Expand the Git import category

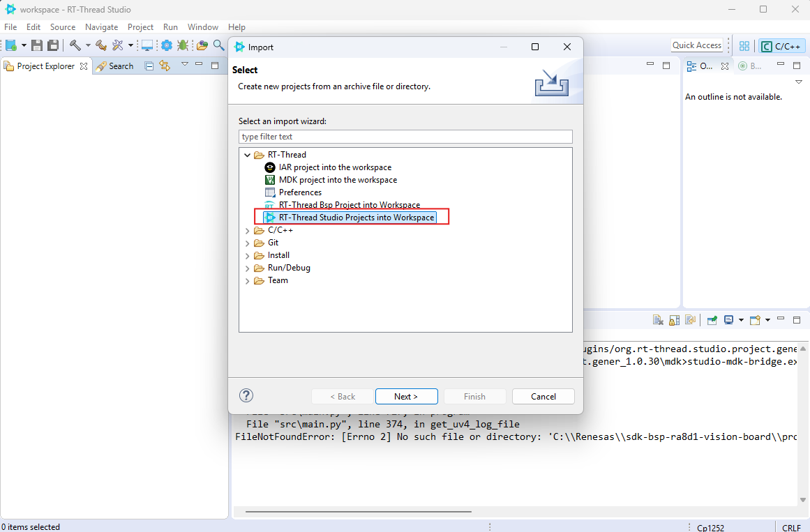tap(248, 243)
